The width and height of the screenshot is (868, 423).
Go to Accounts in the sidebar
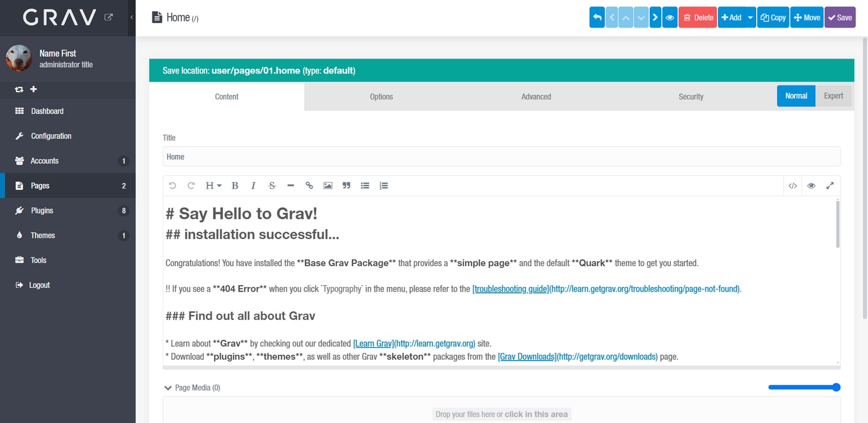tap(68, 161)
